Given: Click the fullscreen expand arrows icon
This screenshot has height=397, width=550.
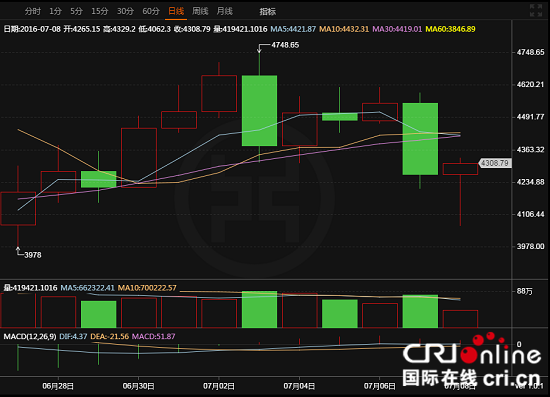Looking at the screenshot, I should coord(537,10).
